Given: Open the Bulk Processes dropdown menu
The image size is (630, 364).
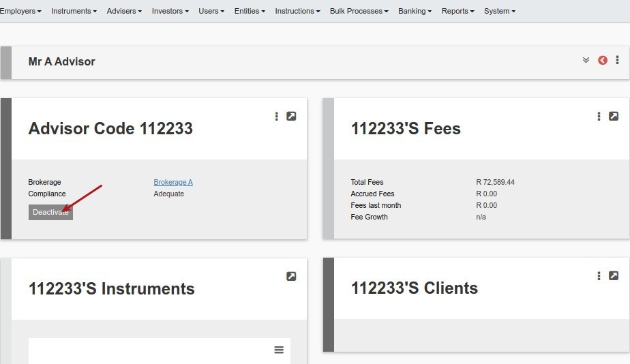Looking at the screenshot, I should pos(359,12).
